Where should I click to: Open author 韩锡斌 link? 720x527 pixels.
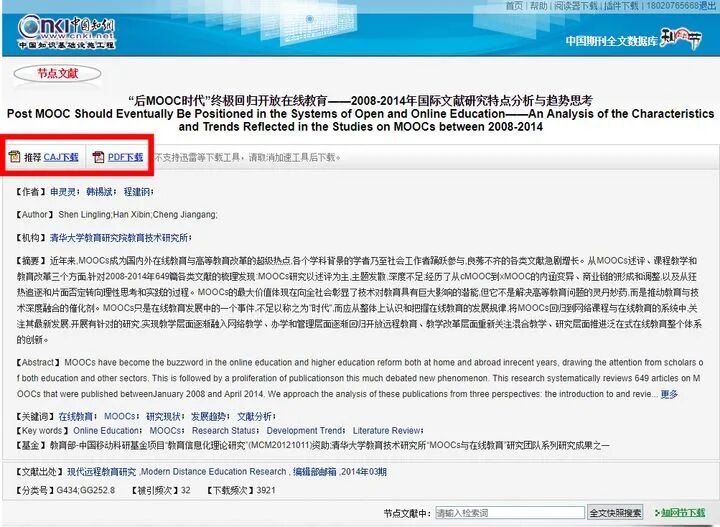pyautogui.click(x=99, y=192)
